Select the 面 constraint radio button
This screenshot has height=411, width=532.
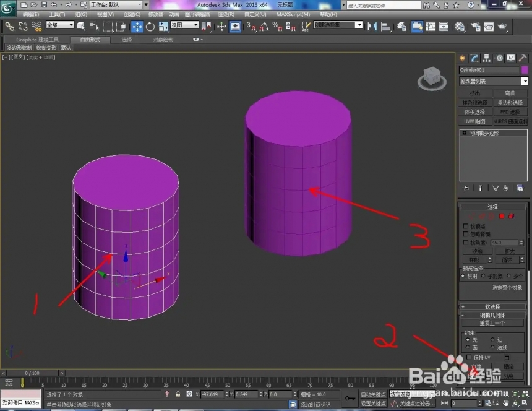(x=468, y=347)
